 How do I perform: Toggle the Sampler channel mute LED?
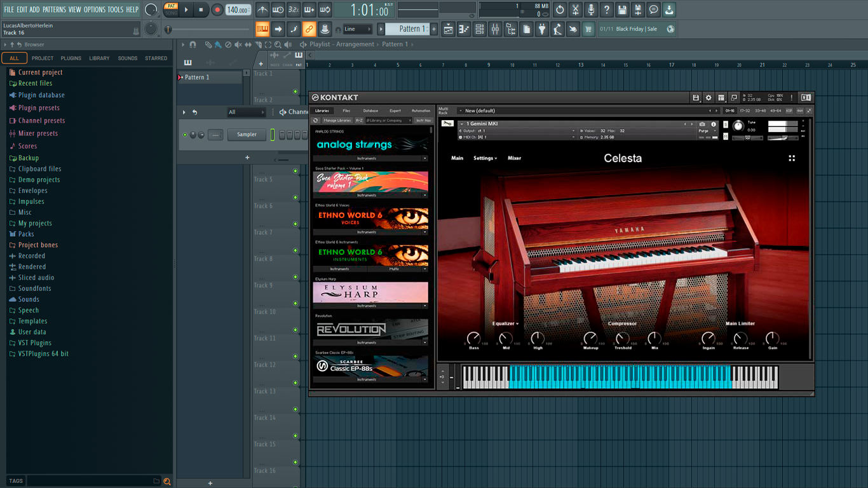[185, 135]
